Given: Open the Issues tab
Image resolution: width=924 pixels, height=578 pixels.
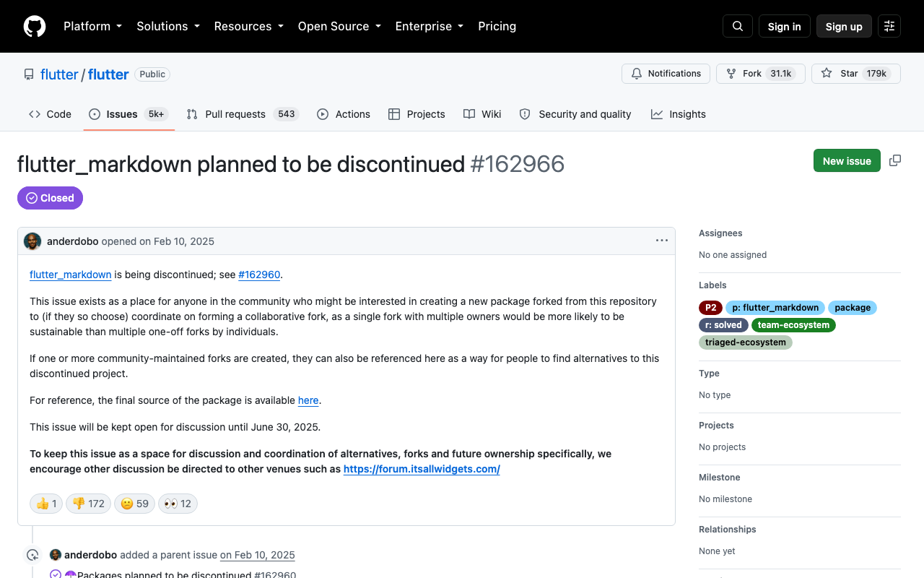Looking at the screenshot, I should point(129,114).
